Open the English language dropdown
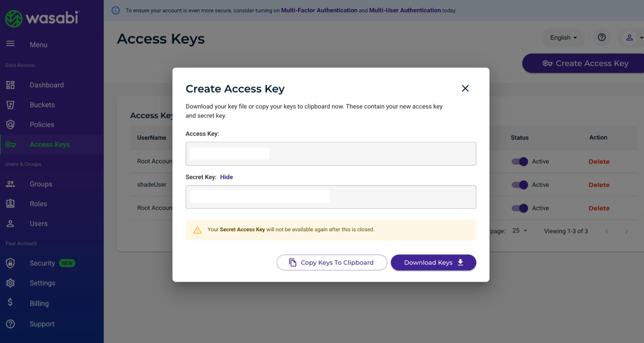 tap(563, 38)
